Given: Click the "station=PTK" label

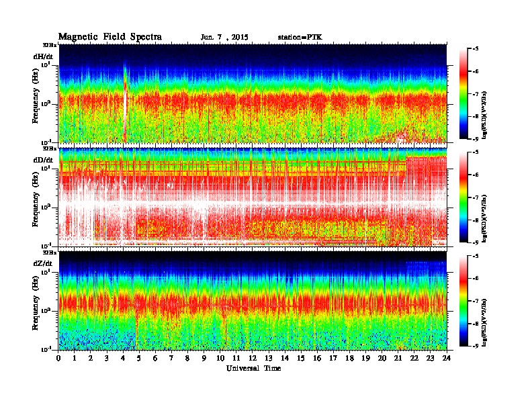Looking at the screenshot, I should tap(300, 37).
